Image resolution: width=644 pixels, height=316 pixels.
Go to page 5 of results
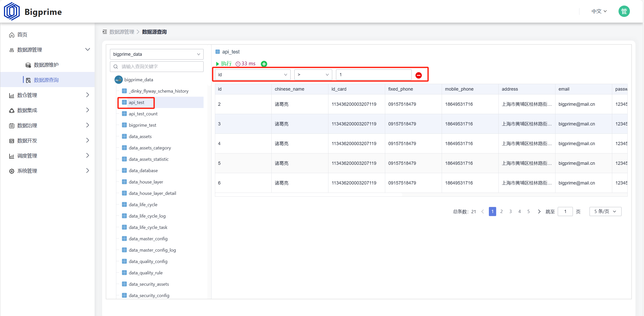[528, 212]
